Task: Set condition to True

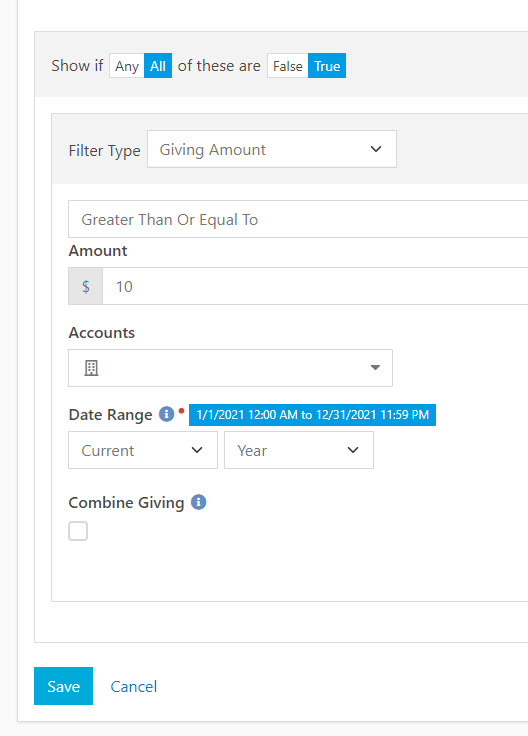Action: (327, 66)
